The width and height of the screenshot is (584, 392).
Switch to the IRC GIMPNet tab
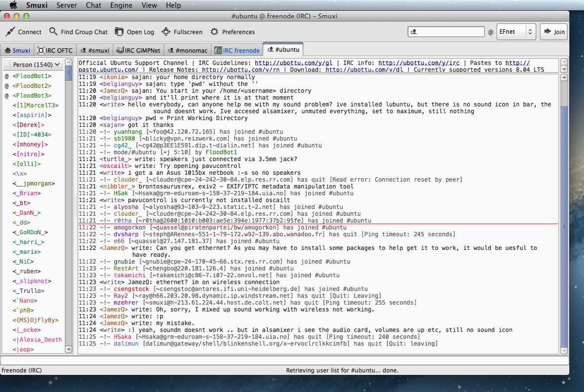point(138,50)
